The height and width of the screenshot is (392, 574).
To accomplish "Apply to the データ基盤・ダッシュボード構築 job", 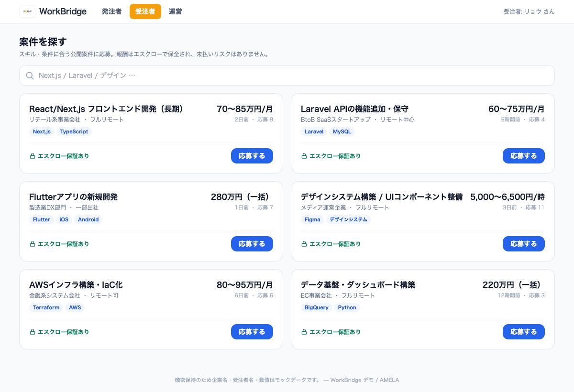I will tap(524, 332).
